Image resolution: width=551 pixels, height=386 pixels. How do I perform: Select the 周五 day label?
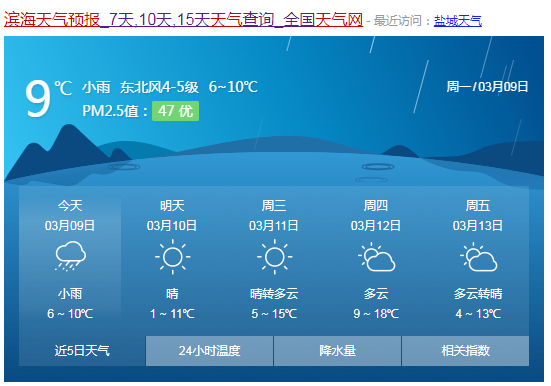pos(478,206)
